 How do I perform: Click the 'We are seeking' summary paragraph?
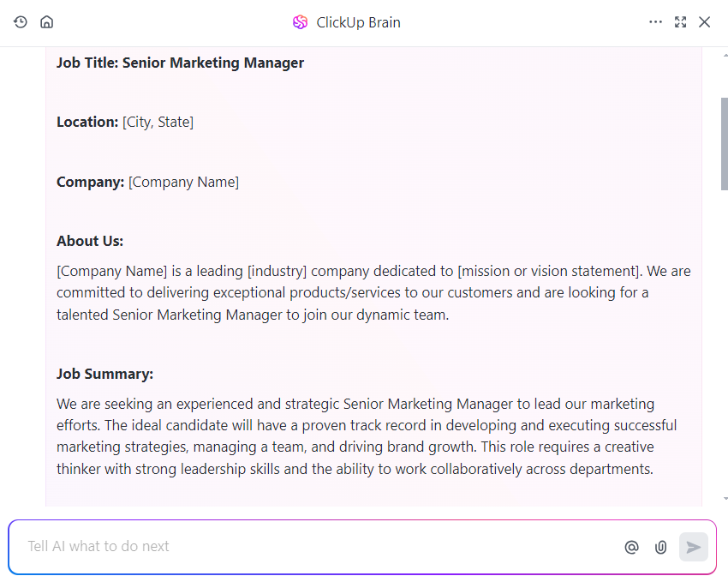367,436
